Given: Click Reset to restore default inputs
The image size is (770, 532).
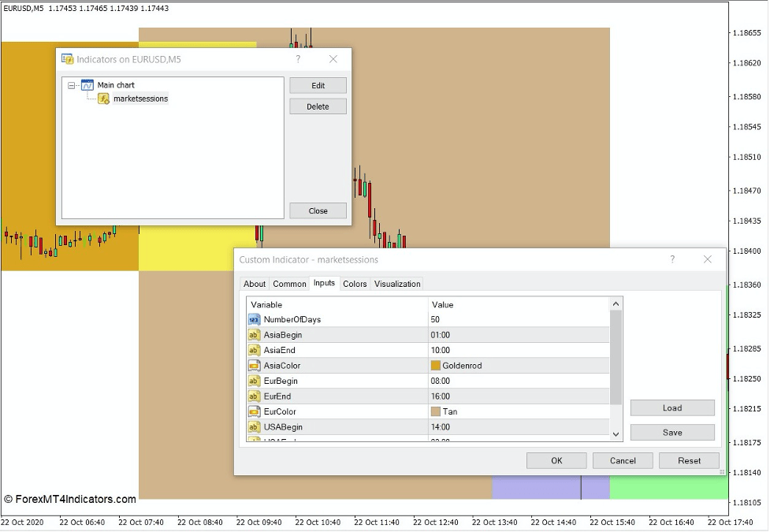Looking at the screenshot, I should click(689, 460).
